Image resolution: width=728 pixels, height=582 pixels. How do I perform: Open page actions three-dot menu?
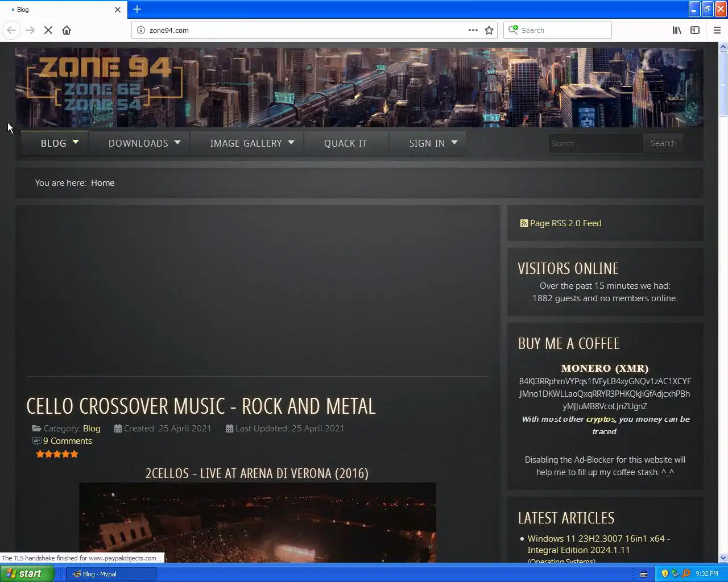point(473,30)
